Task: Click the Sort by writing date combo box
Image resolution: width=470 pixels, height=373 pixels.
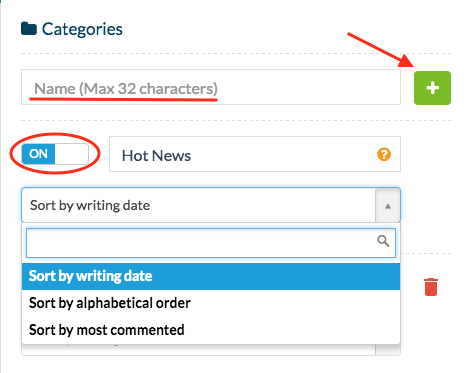Action: coord(211,205)
